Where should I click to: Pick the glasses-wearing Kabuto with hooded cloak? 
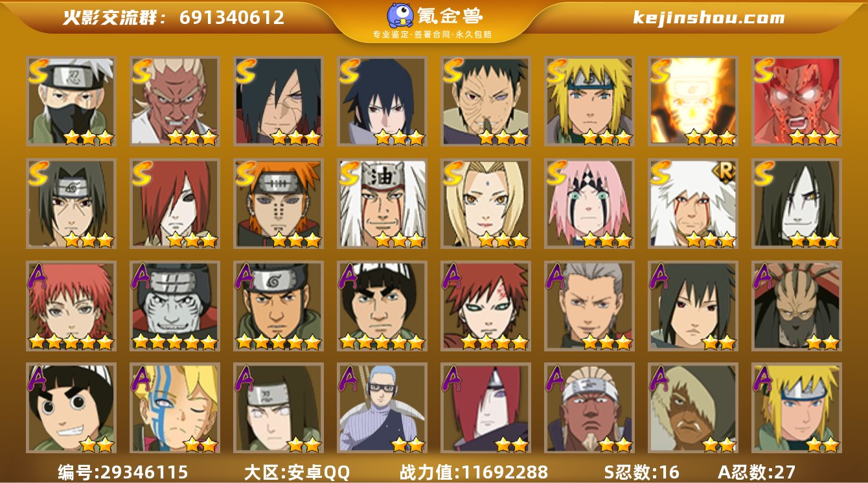382,408
